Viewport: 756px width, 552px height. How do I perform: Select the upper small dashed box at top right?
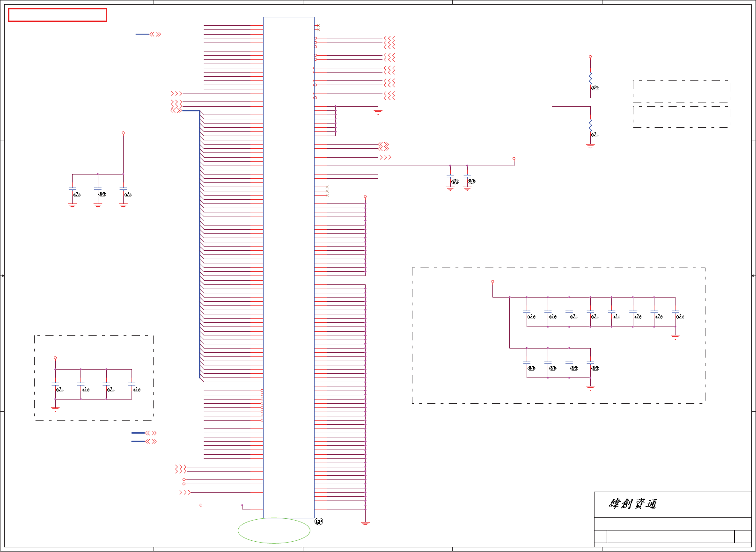point(682,91)
